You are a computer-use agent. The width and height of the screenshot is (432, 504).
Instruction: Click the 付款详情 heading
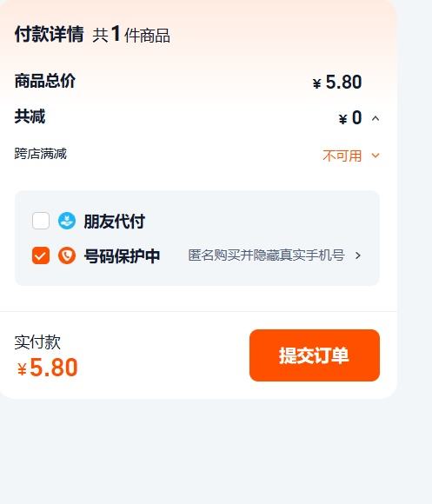(x=50, y=34)
